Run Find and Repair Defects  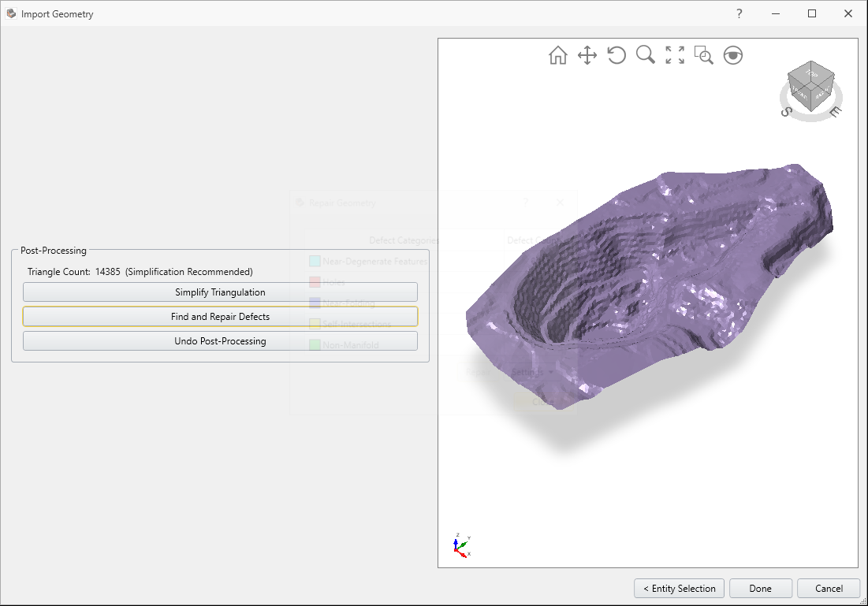pos(220,317)
